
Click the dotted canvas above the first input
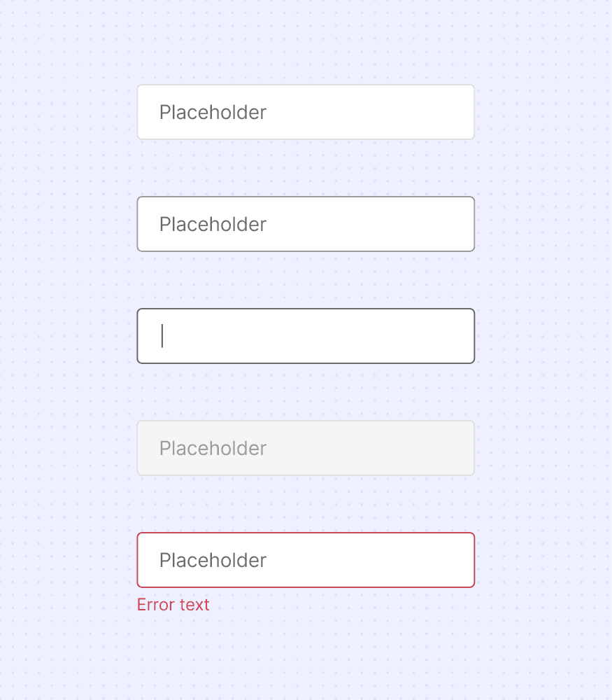(x=306, y=43)
